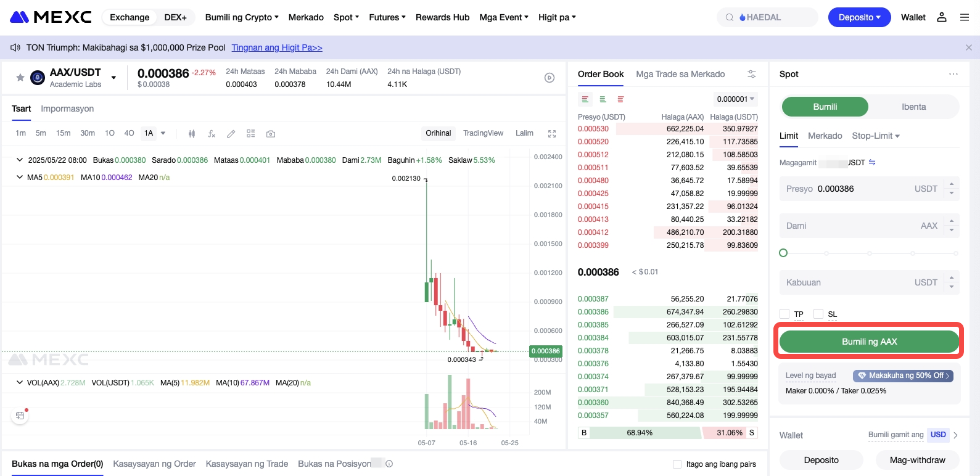Open order book settings icon
This screenshot has height=476, width=980.
752,74
